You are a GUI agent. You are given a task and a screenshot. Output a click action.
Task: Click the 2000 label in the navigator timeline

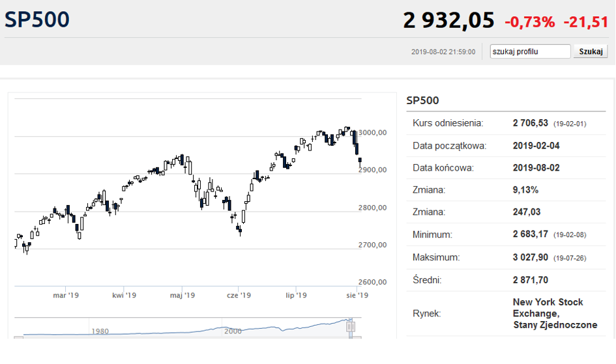[233, 331]
